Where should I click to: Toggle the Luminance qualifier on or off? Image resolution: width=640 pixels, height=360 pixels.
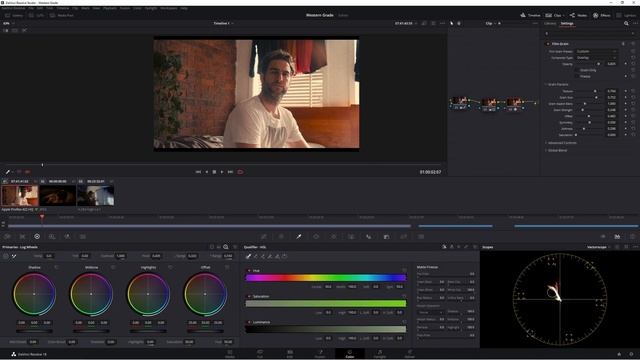(249, 322)
